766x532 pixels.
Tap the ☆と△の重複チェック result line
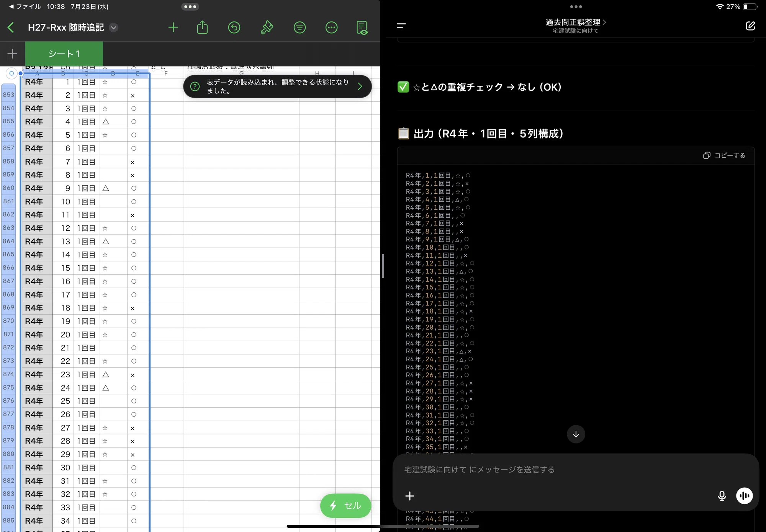480,87
